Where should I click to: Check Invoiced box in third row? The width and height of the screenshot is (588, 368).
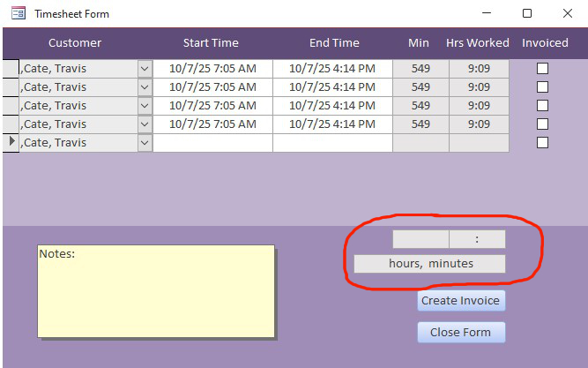(542, 106)
